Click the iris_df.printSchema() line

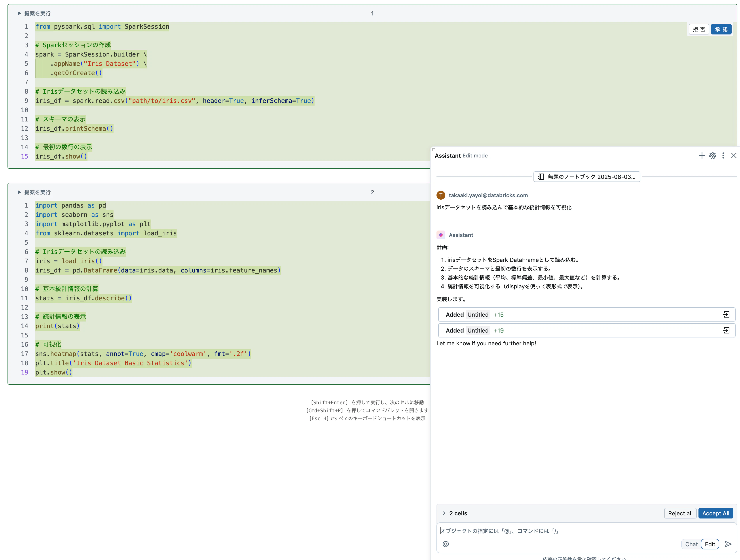pyautogui.click(x=74, y=129)
